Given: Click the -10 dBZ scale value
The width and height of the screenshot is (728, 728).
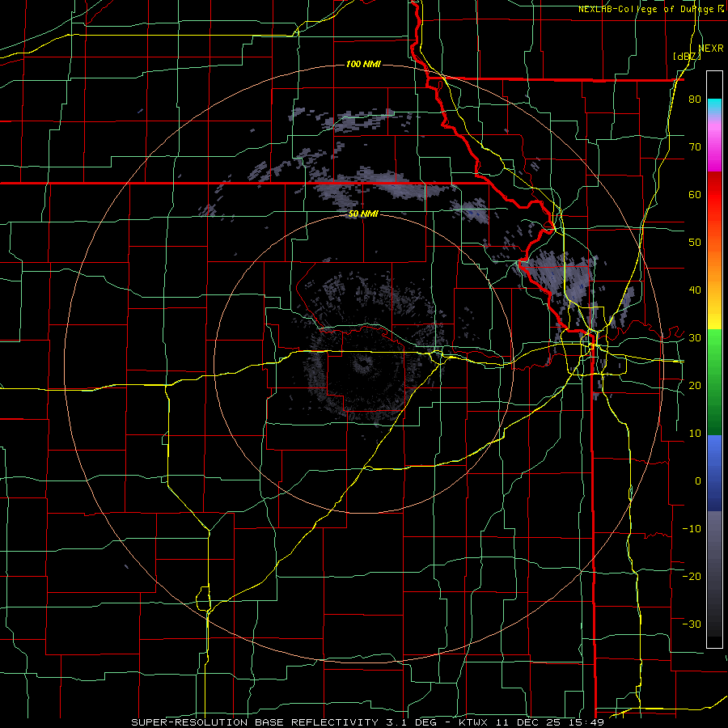Looking at the screenshot, I should tap(692, 528).
